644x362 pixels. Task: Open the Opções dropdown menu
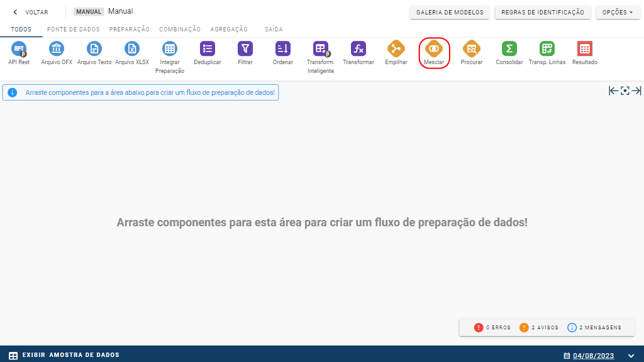(x=618, y=13)
